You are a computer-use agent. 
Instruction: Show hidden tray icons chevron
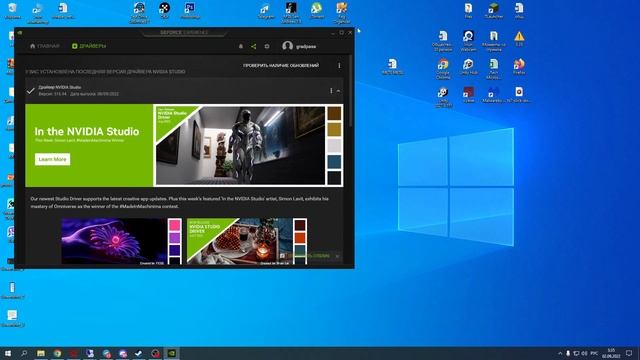click(560, 353)
